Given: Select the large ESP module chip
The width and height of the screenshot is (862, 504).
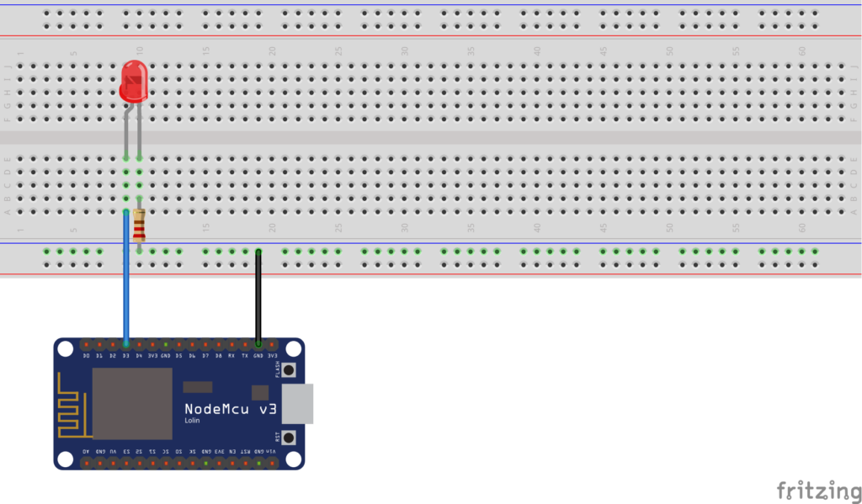Looking at the screenshot, I should [x=131, y=403].
